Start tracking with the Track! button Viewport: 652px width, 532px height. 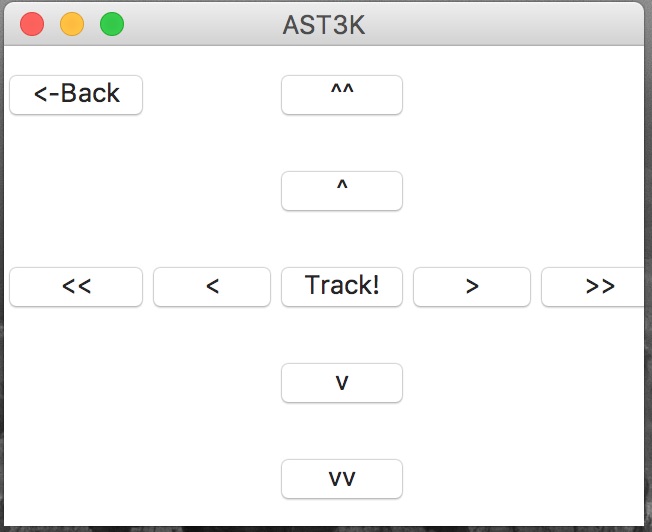point(342,287)
